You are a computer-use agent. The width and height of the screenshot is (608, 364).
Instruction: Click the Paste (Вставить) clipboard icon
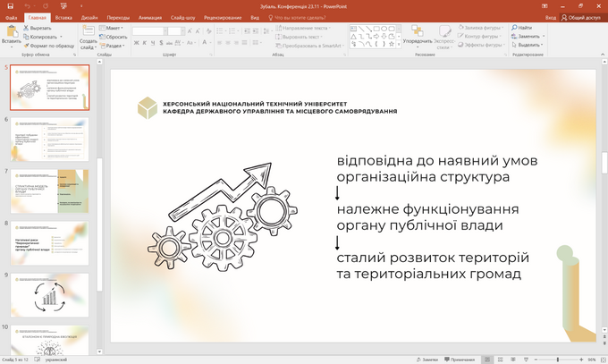pyautogui.click(x=12, y=30)
